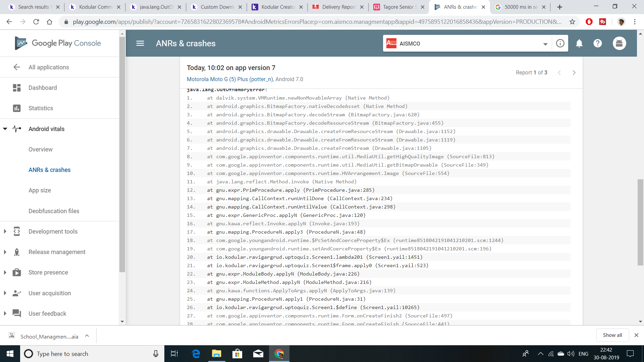
Task: Expand the Store presence section
Action: [5, 272]
